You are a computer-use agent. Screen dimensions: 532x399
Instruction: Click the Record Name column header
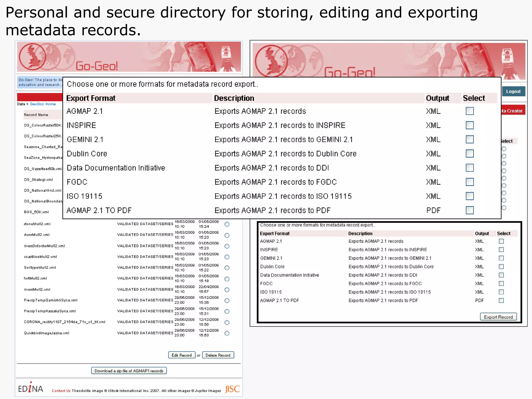coord(36,115)
